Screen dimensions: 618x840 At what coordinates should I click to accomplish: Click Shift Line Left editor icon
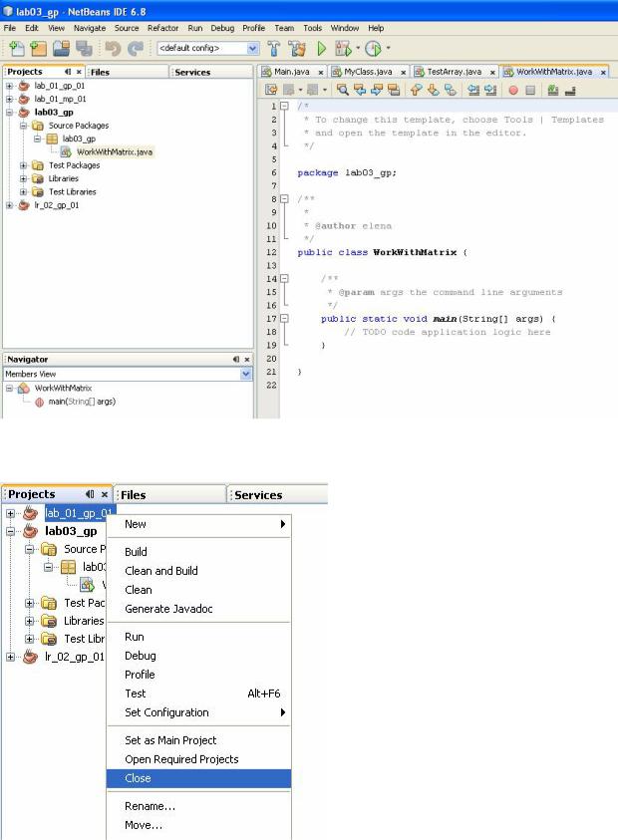pos(473,90)
